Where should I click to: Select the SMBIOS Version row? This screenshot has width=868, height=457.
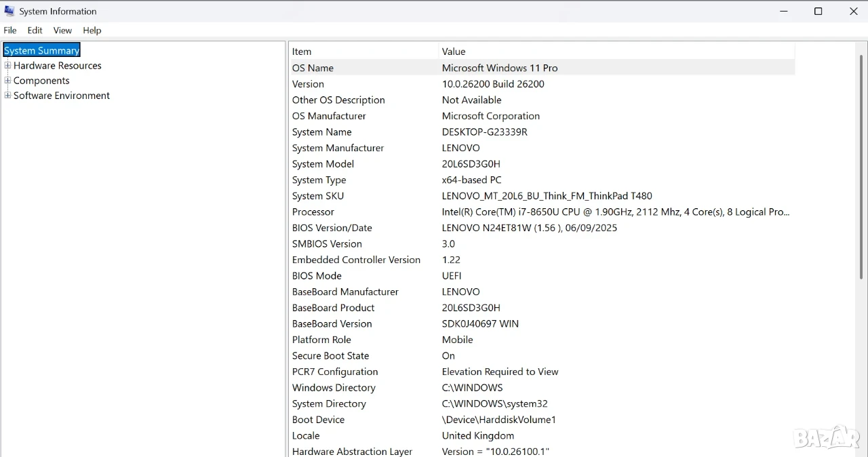click(542, 244)
